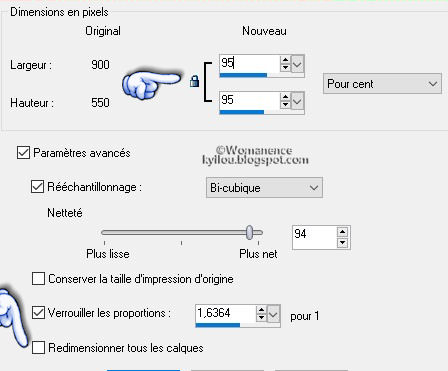Check Redimensionner tous les calques
This screenshot has height=371, width=448.
[x=38, y=348]
